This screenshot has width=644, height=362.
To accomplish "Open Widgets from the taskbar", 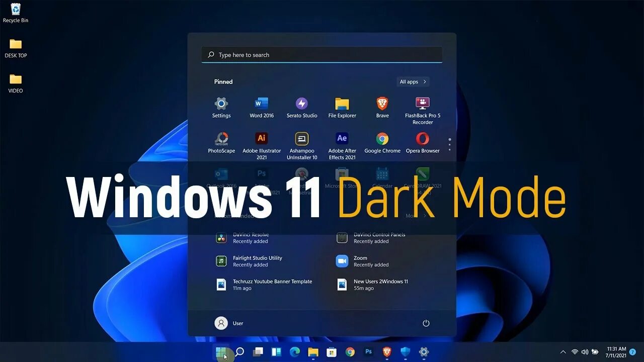I will click(276, 352).
